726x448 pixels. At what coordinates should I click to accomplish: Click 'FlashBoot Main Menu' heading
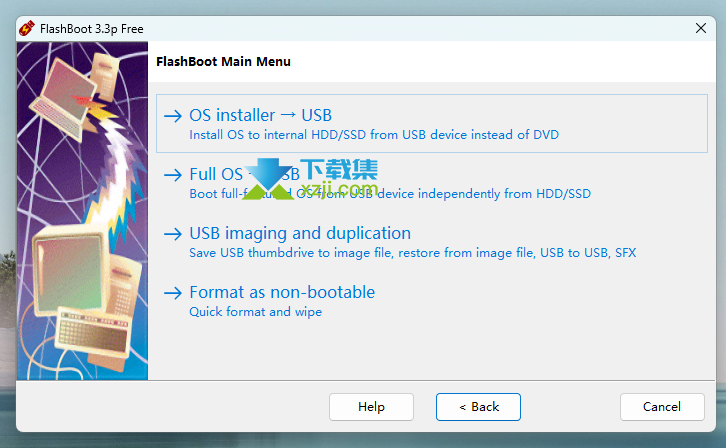point(223,62)
